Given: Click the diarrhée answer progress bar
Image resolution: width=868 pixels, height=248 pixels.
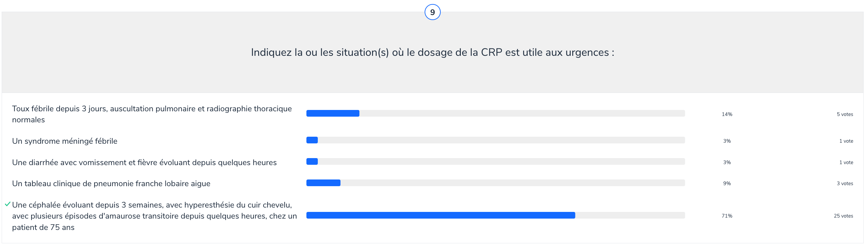Looking at the screenshot, I should pyautogui.click(x=495, y=161).
